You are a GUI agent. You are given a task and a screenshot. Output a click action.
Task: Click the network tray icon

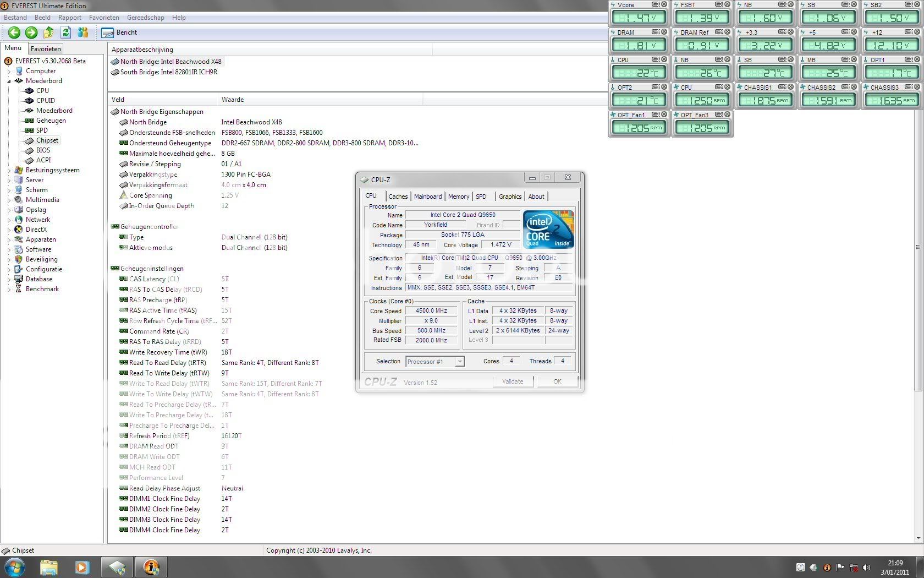click(854, 568)
